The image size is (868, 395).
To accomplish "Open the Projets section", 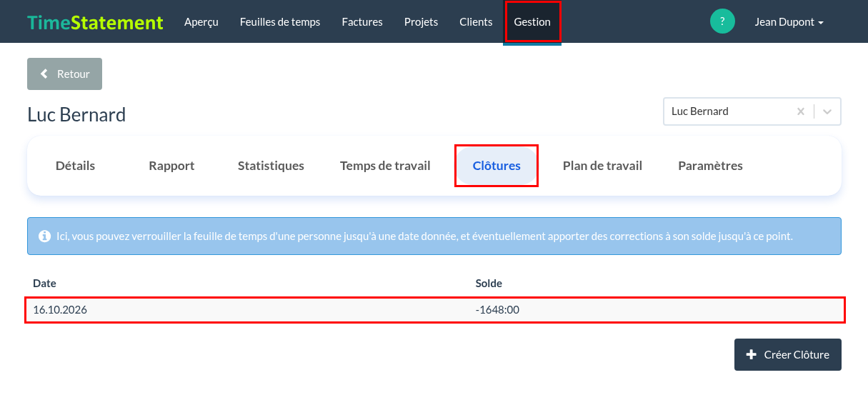I will point(421,22).
